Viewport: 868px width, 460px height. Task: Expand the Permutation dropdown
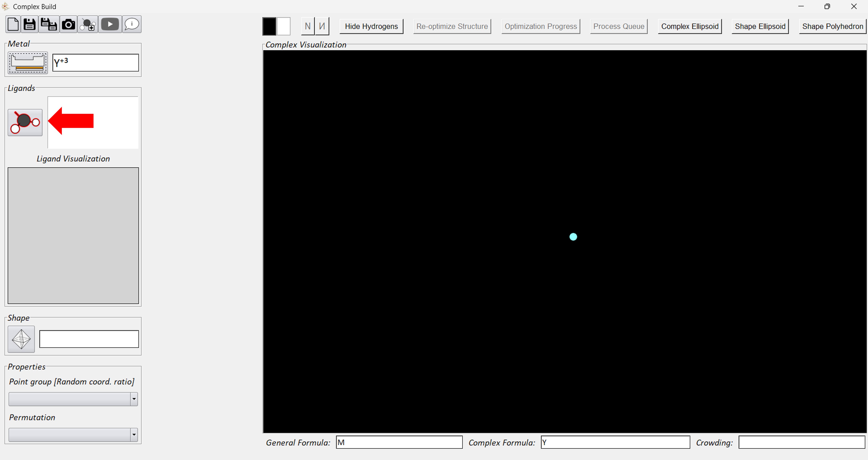(134, 435)
